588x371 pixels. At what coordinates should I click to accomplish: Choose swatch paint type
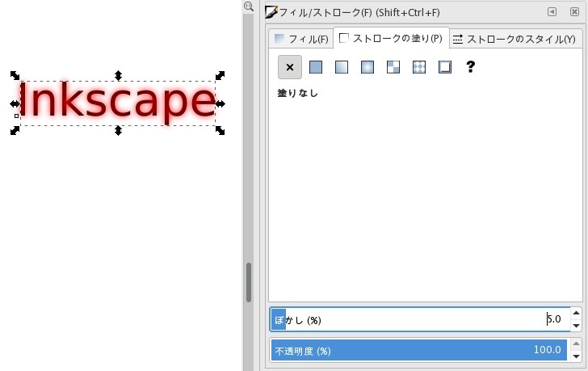click(445, 67)
